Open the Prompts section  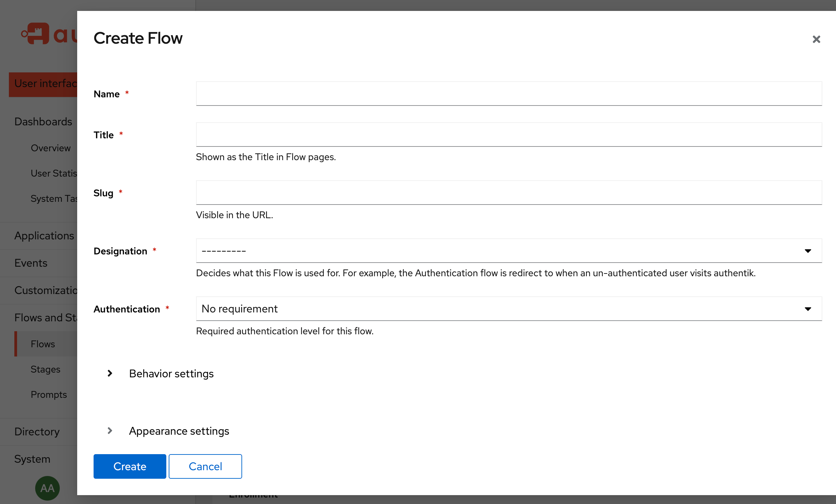[x=49, y=394]
